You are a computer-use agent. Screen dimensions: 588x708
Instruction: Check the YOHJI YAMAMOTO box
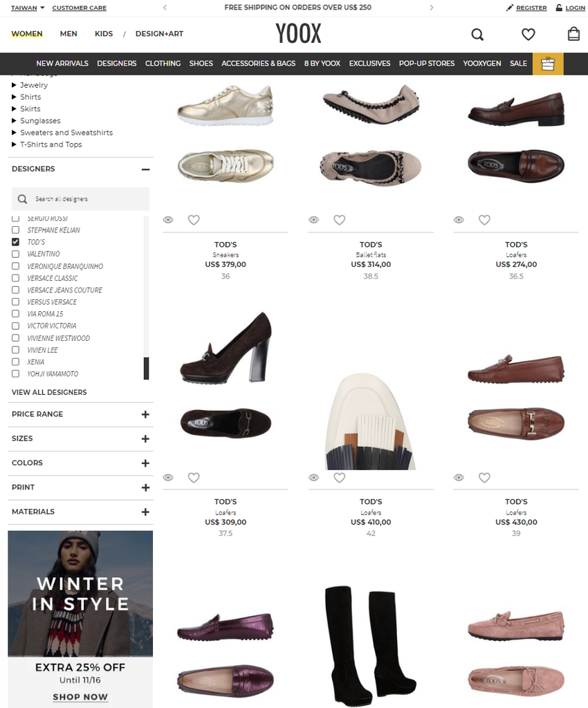click(x=15, y=373)
